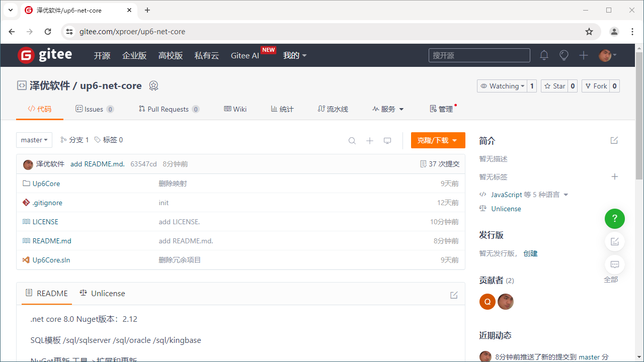Edit the README with pencil icon
Screen dimensions: 644x362
pos(454,295)
